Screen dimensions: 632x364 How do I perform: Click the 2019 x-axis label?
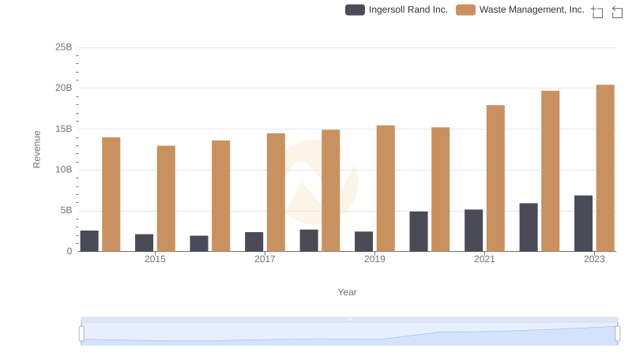374,259
